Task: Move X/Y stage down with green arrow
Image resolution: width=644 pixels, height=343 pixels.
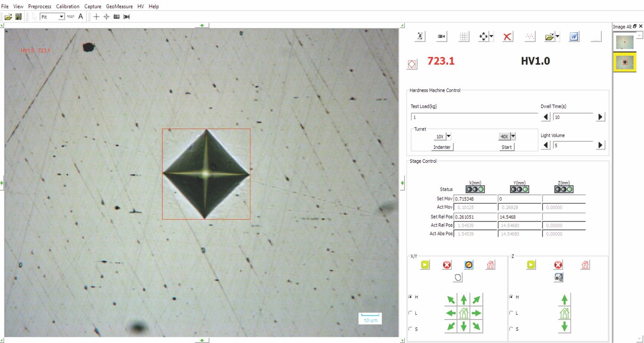Action: 464,326
